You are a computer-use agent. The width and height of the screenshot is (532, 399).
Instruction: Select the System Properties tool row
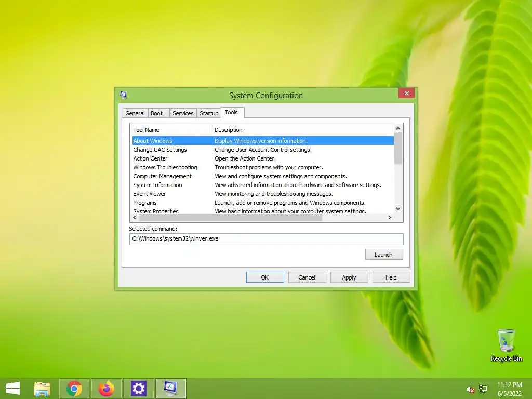pos(263,211)
